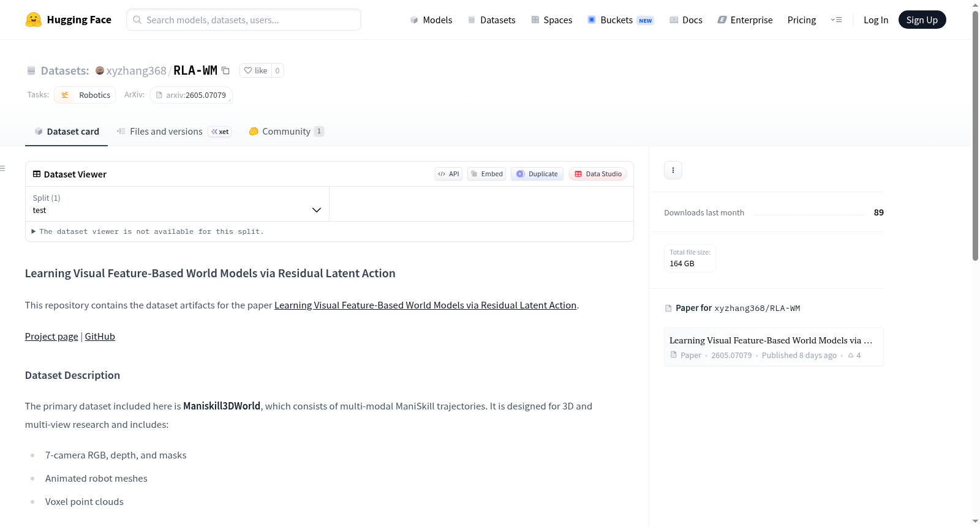Open Buckets in the top navigation
980x527 pixels.
(x=620, y=20)
